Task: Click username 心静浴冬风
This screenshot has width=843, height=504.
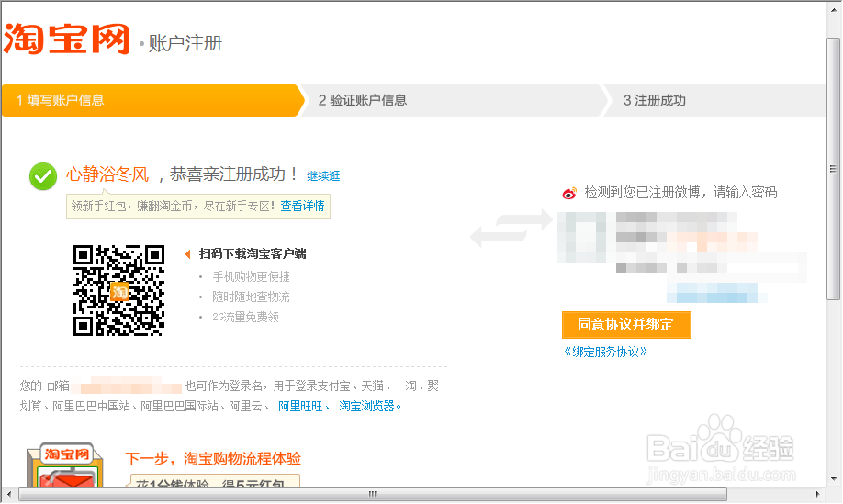Action: click(107, 174)
